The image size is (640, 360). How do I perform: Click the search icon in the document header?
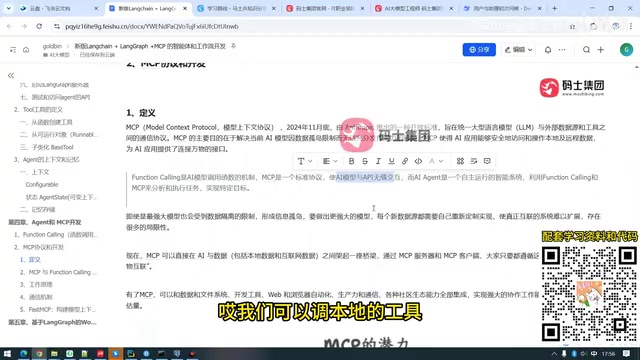coord(586,50)
